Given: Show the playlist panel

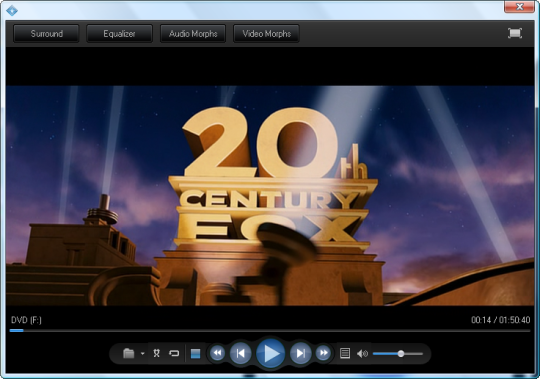Looking at the screenshot, I should point(345,353).
